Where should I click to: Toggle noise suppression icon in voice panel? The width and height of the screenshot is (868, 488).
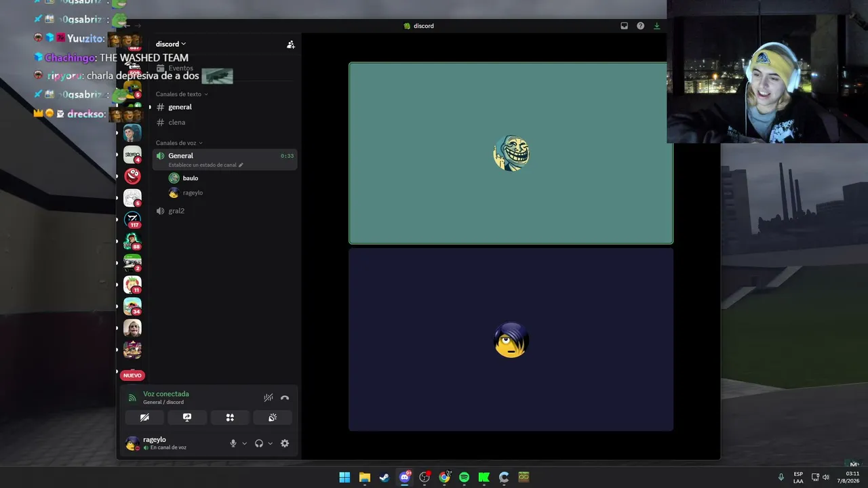click(269, 398)
